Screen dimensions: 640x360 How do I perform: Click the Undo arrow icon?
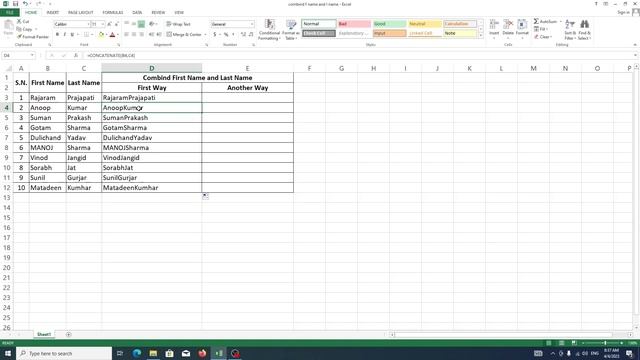[25, 4]
